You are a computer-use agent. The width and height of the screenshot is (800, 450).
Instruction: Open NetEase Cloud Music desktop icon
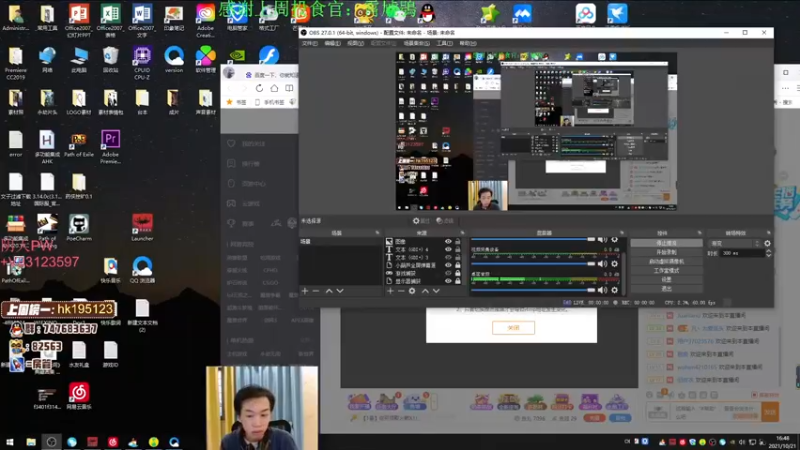[79, 396]
